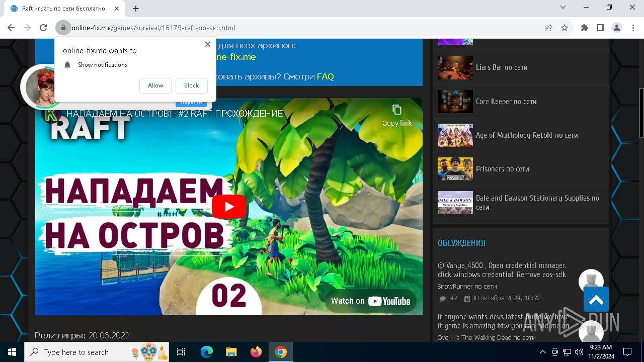This screenshot has width=644, height=362.
Task: Launch Microsoft Edge from the taskbar
Action: 207,352
